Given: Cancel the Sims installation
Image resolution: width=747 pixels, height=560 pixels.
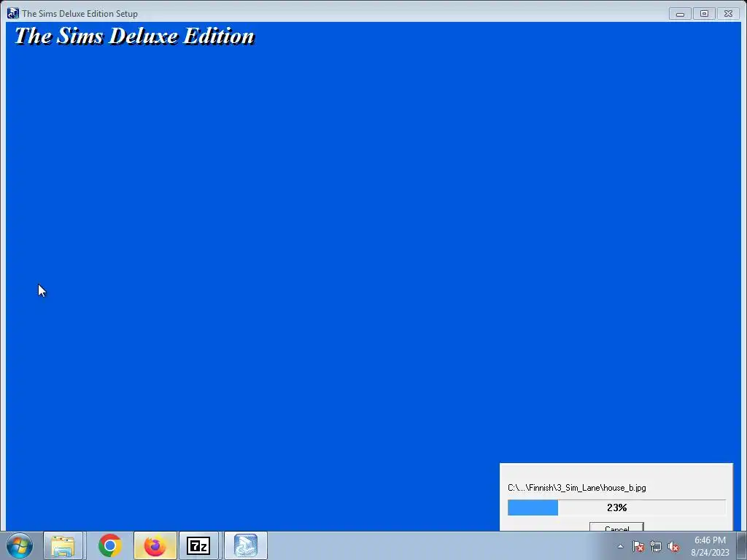Looking at the screenshot, I should point(616,528).
